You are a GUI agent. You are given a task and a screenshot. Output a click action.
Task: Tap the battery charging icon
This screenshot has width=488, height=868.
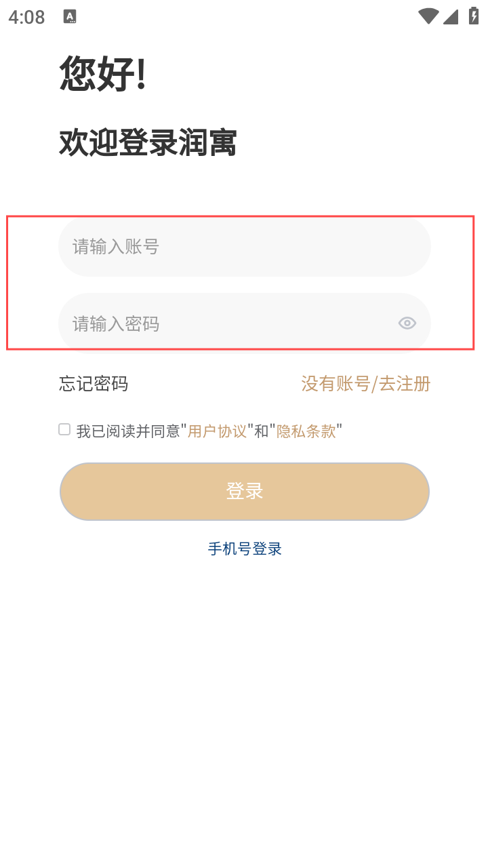[x=473, y=16]
